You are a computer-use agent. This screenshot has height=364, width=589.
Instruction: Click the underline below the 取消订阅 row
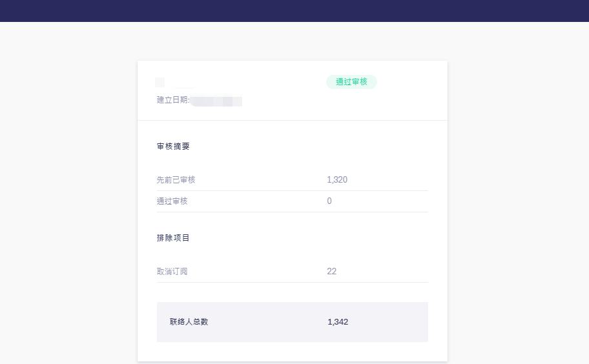click(293, 282)
